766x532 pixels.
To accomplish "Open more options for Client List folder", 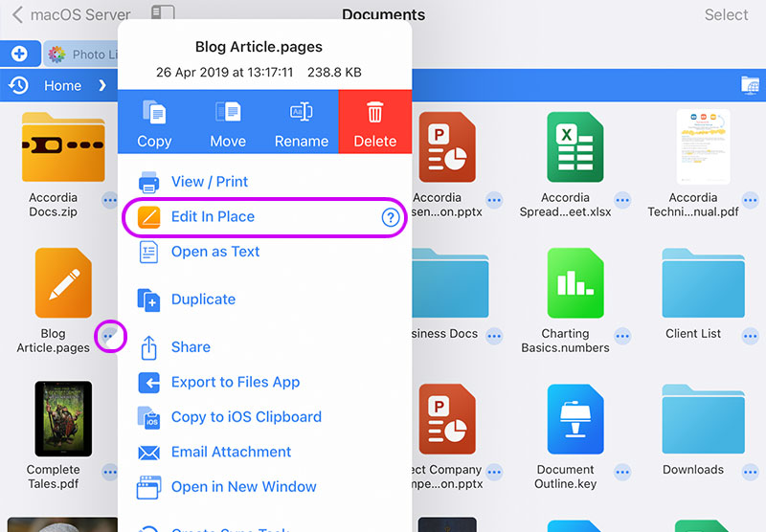I will pyautogui.click(x=750, y=336).
